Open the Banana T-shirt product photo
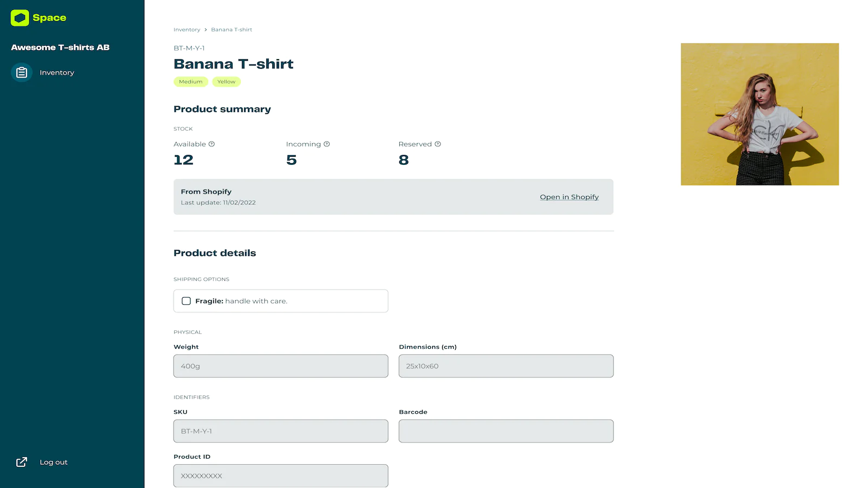 pyautogui.click(x=760, y=114)
